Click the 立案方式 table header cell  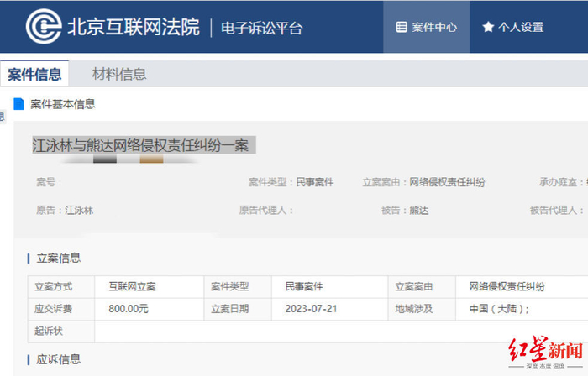click(x=60, y=287)
